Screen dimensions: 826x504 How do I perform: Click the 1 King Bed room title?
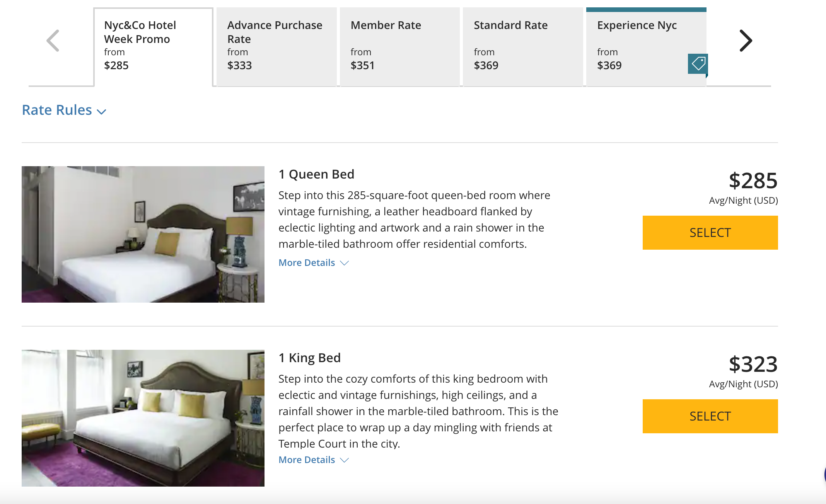pyautogui.click(x=309, y=358)
